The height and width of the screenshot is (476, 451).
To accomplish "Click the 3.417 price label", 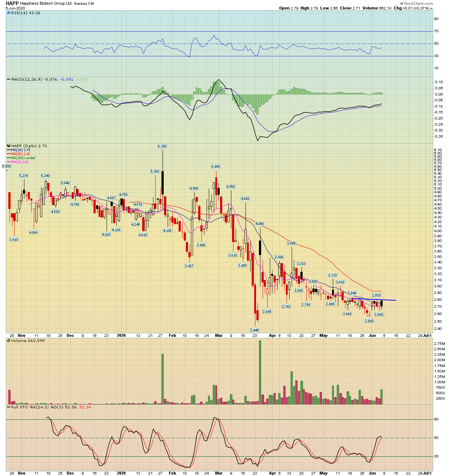I will point(189,266).
